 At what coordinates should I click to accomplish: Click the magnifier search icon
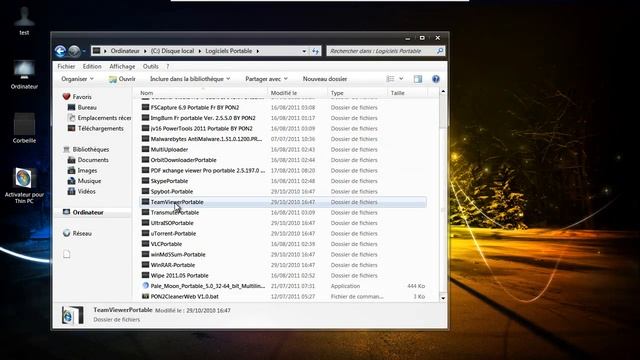[x=440, y=51]
